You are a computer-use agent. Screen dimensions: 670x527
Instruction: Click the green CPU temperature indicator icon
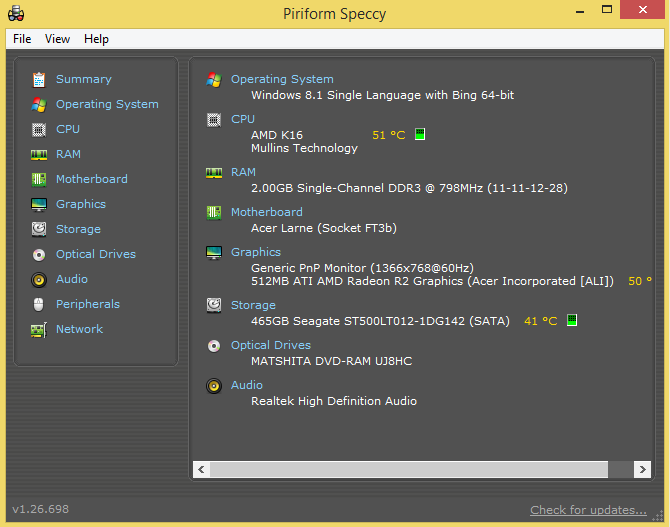420,135
